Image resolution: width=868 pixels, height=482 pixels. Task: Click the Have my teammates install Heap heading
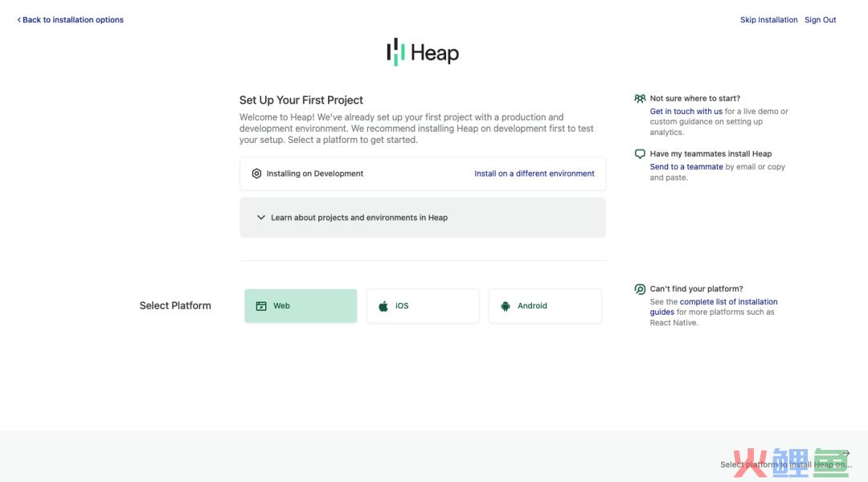point(710,154)
